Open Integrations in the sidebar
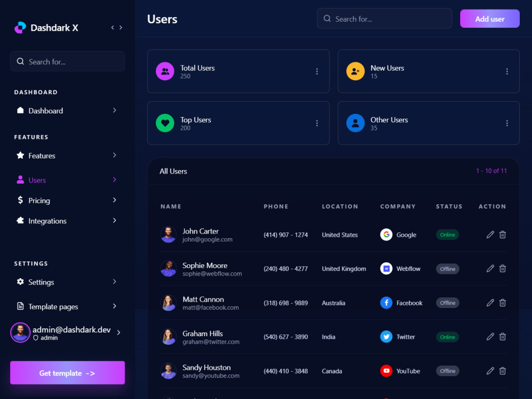This screenshot has height=399, width=532. 67,221
